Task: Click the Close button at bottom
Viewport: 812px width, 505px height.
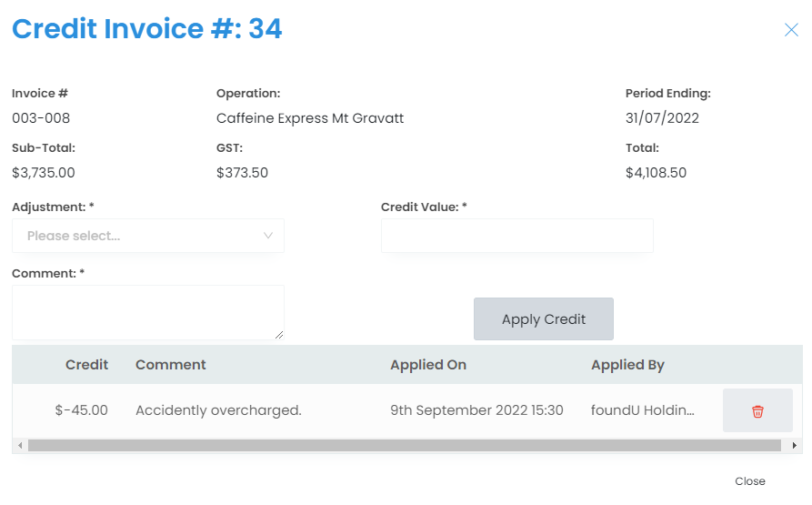Action: point(750,481)
